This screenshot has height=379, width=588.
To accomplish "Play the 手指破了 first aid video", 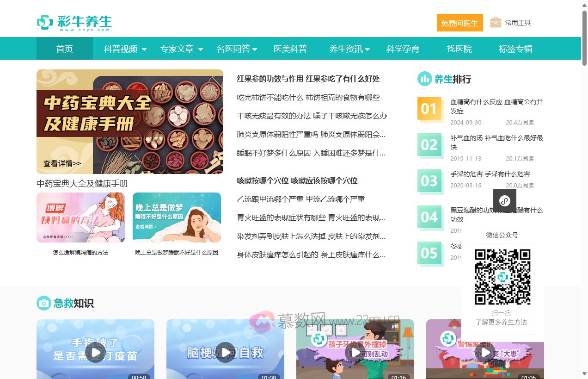I will coord(95,353).
